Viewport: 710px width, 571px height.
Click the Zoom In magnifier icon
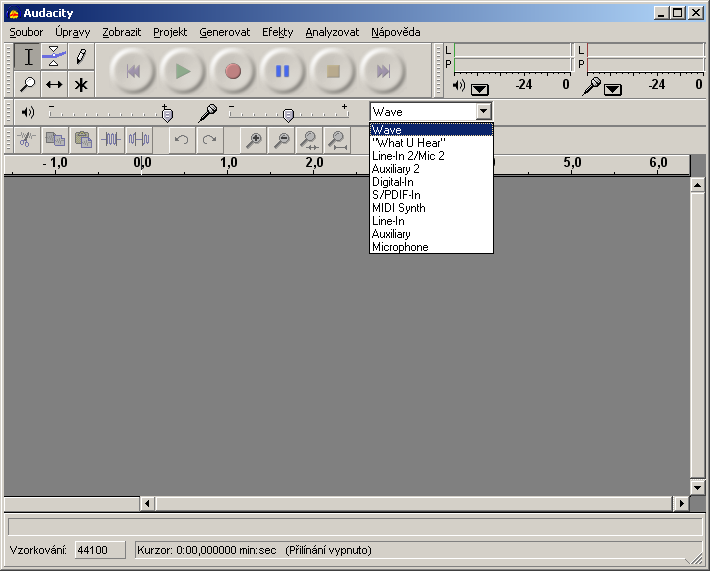[x=254, y=140]
